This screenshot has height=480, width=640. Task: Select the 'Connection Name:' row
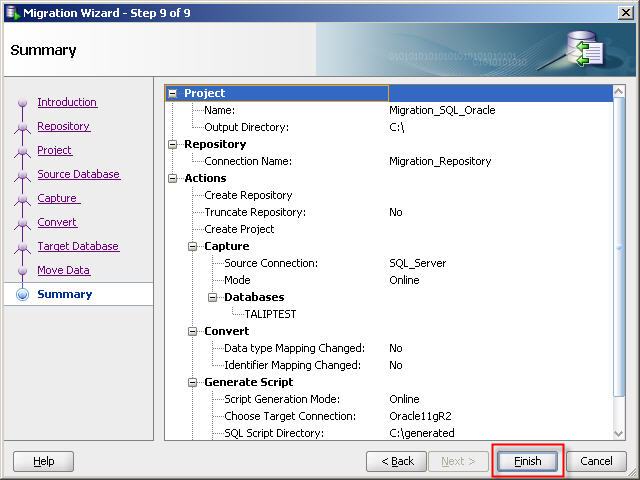coord(389,161)
